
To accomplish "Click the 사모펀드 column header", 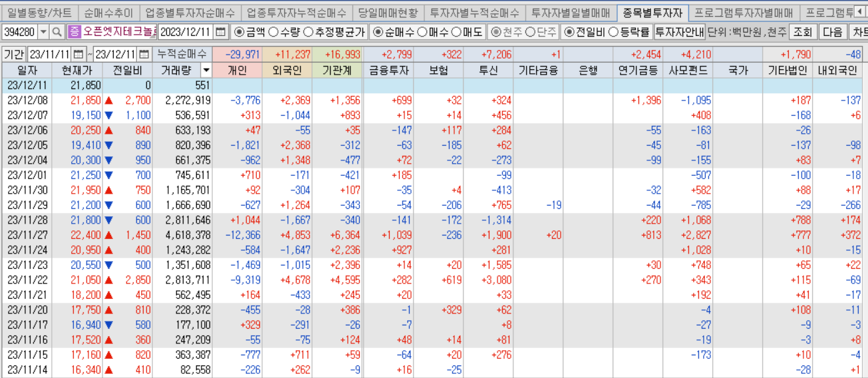I will (x=688, y=70).
